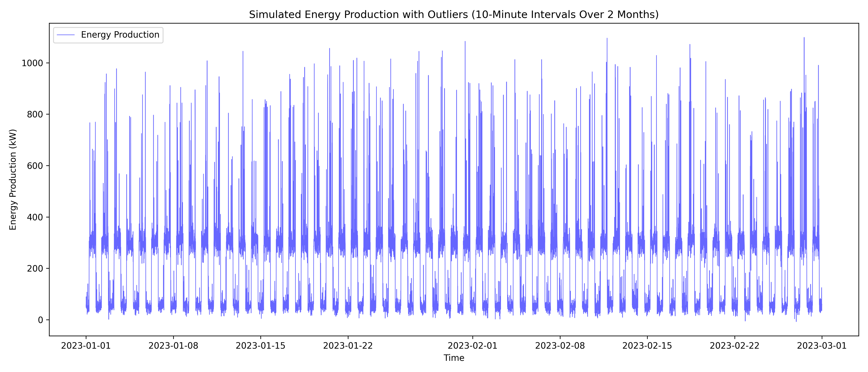868x372 pixels.
Task: Click the 200 y-axis tick label
Action: 35,268
